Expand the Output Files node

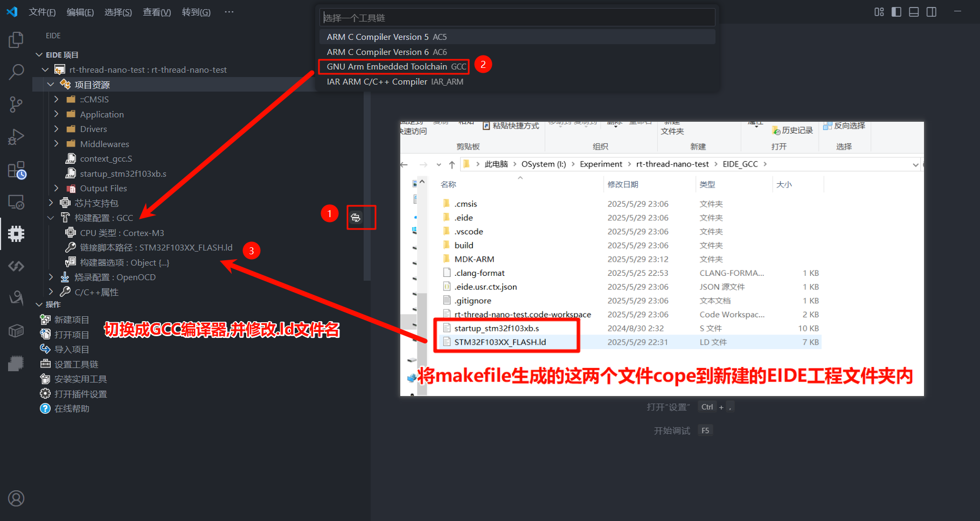pos(56,188)
